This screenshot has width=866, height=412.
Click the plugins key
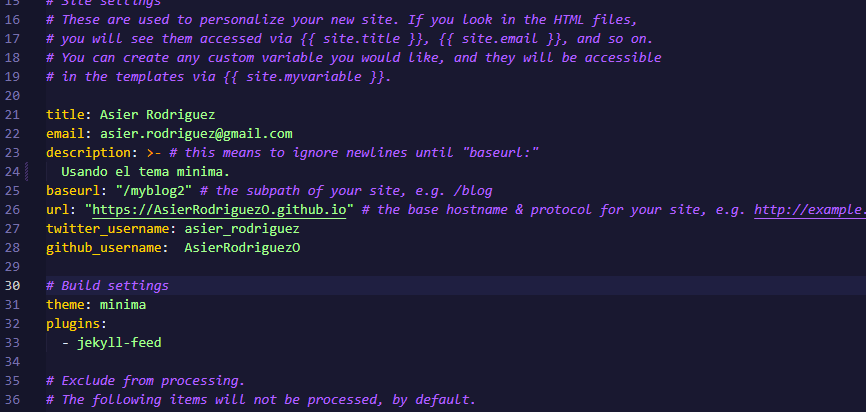click(x=72, y=324)
